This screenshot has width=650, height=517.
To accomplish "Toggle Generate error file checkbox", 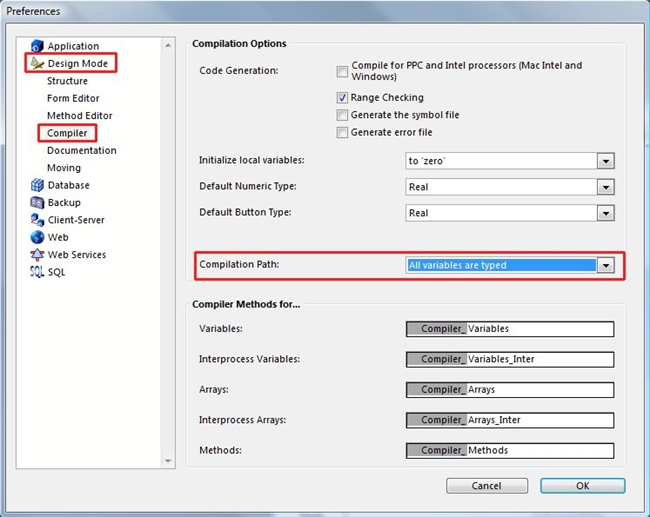I will click(x=342, y=132).
